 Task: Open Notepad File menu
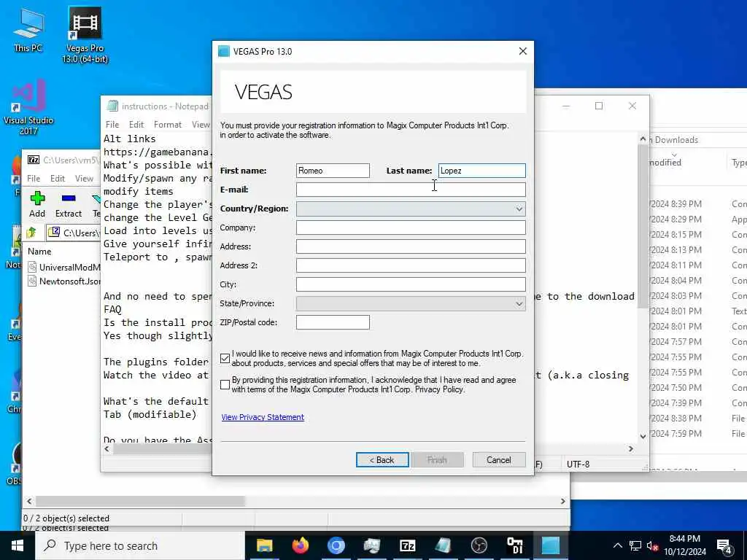click(x=112, y=124)
